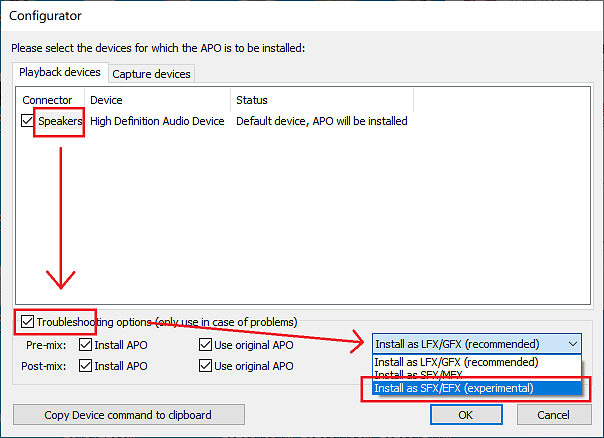Choose Install as LFX/GFX from the open list
604x438 pixels.
coord(456,362)
